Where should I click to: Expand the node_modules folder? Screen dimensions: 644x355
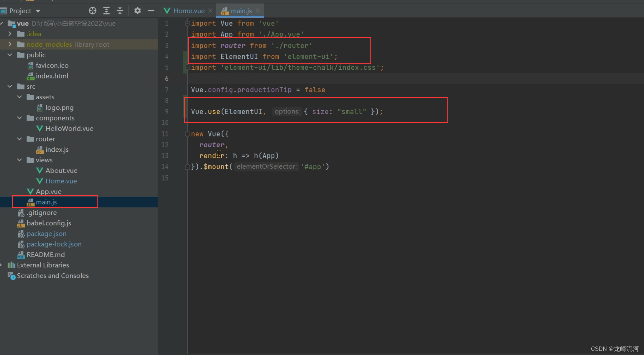[x=10, y=44]
